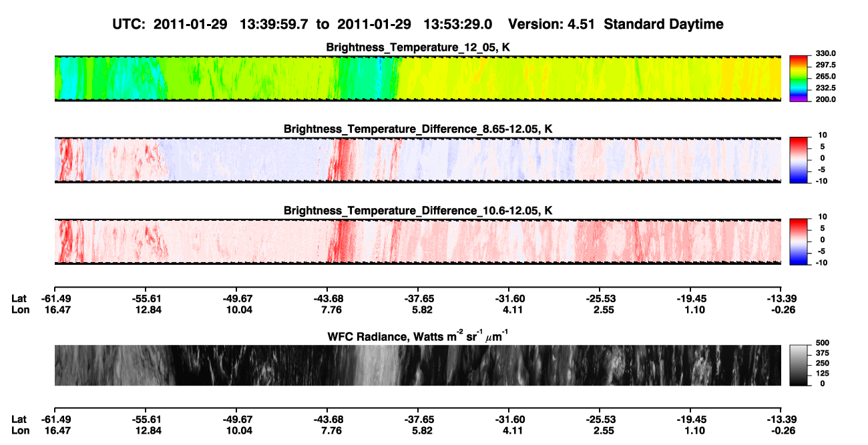Click the 375 tick on the WFC colorbar
Screen dimensions: 868x445
click(822, 353)
